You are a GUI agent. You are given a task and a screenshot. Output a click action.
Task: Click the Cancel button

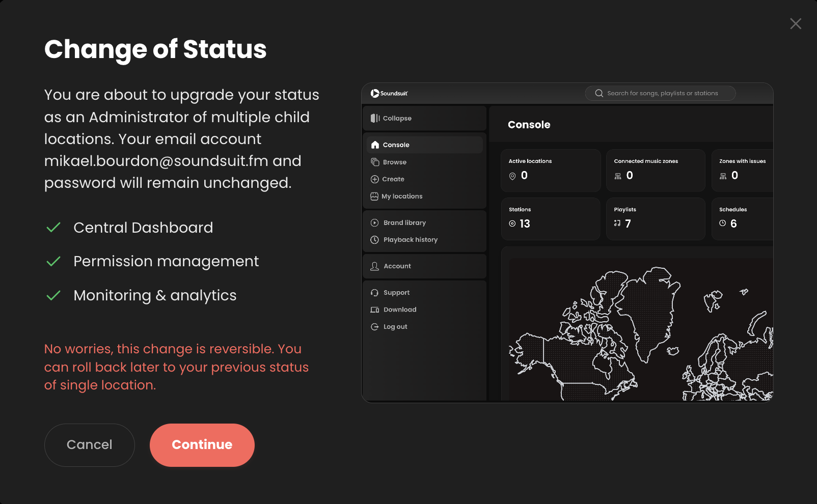pos(90,445)
